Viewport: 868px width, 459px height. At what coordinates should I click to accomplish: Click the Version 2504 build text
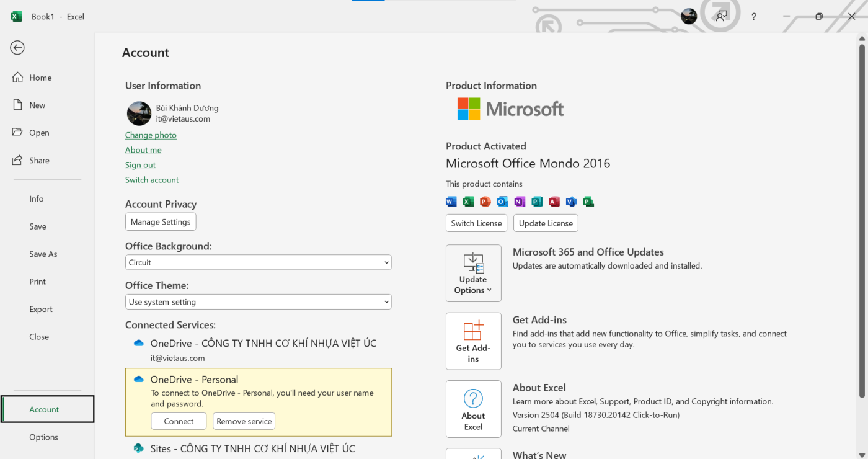(596, 415)
